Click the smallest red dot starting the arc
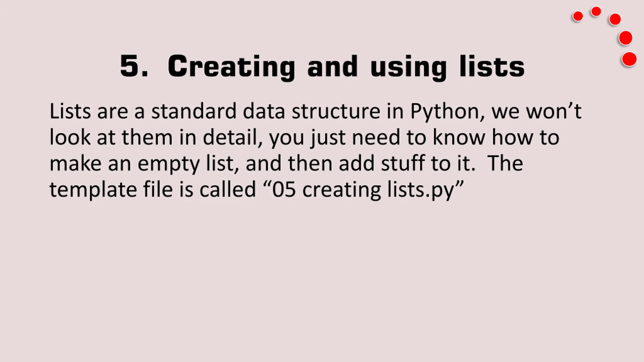The width and height of the screenshot is (644, 362). coord(578,17)
